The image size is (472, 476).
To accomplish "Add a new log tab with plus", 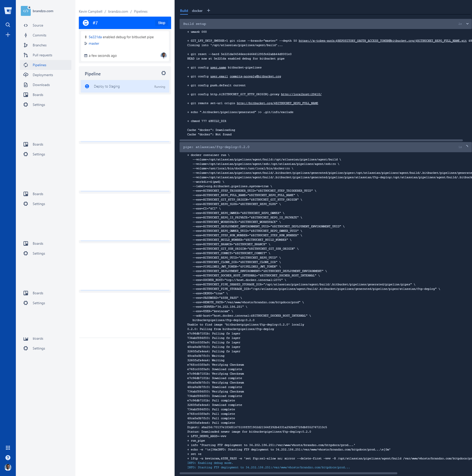I will 208,10.
